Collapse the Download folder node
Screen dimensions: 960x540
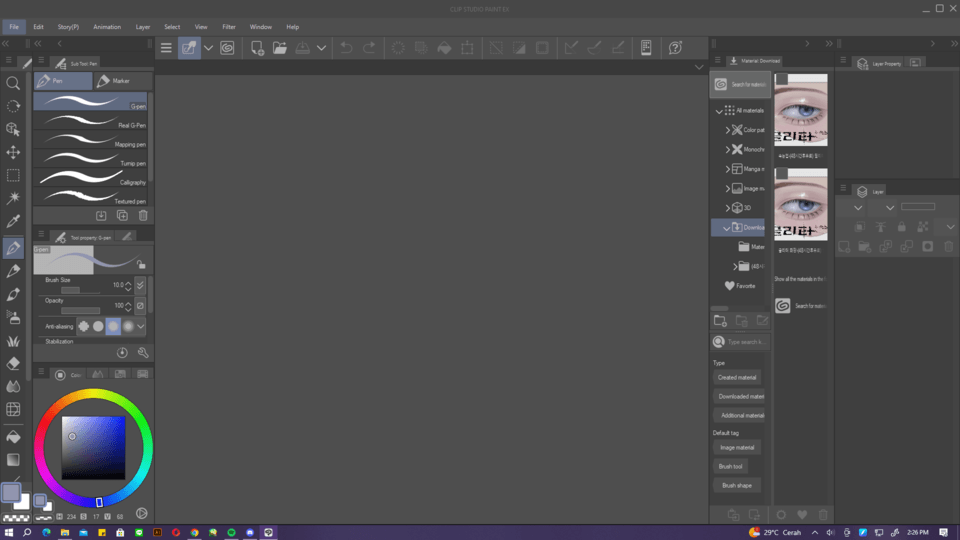(x=726, y=228)
